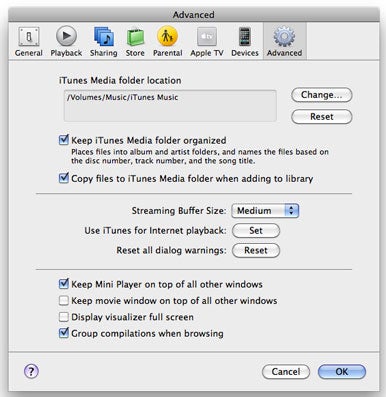Open the General preferences pane
Image resolution: width=386 pixels, height=397 pixels.
coord(29,41)
